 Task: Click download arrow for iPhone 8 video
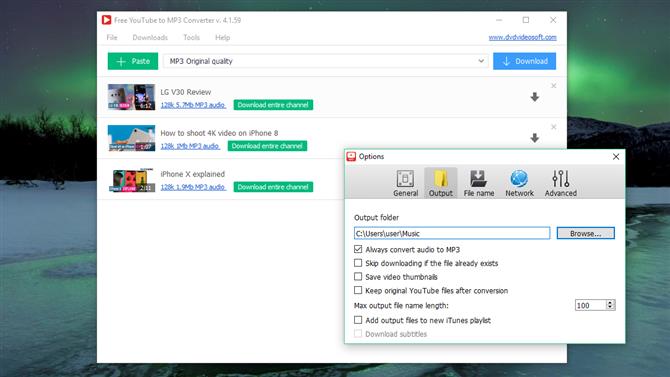[535, 138]
